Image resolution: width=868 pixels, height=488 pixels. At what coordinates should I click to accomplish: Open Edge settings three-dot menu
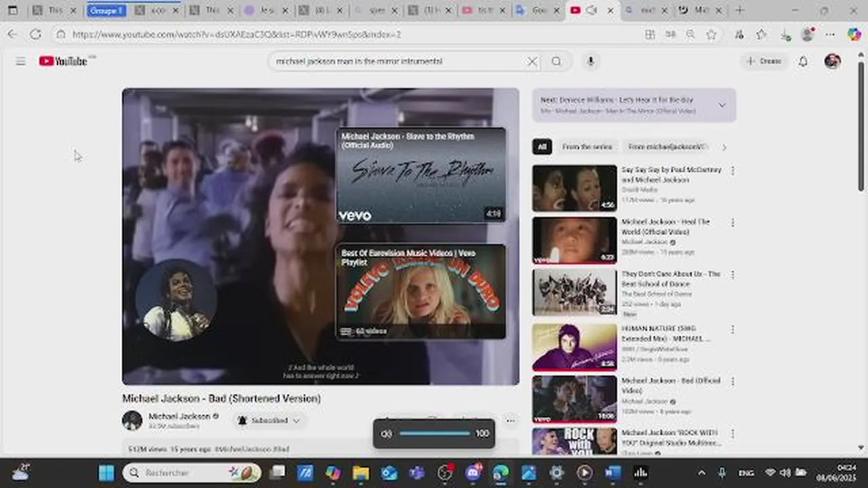pyautogui.click(x=830, y=34)
